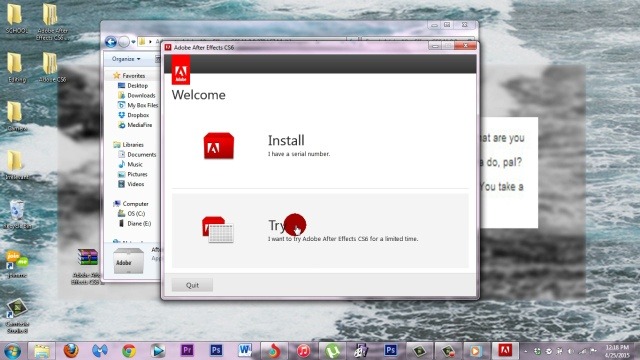Image resolution: width=640 pixels, height=360 pixels.
Task: Open Windows Explorer from taskbar
Action: (42, 351)
